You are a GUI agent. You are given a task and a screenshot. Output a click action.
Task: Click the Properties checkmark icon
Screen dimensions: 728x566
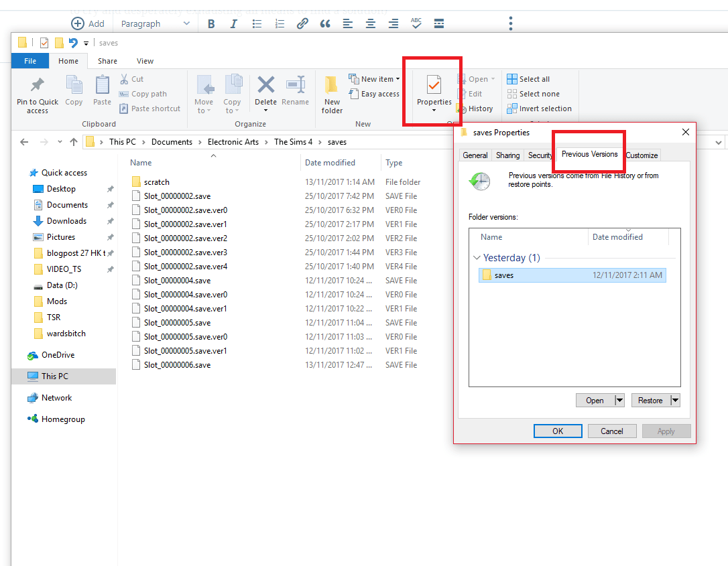(434, 85)
